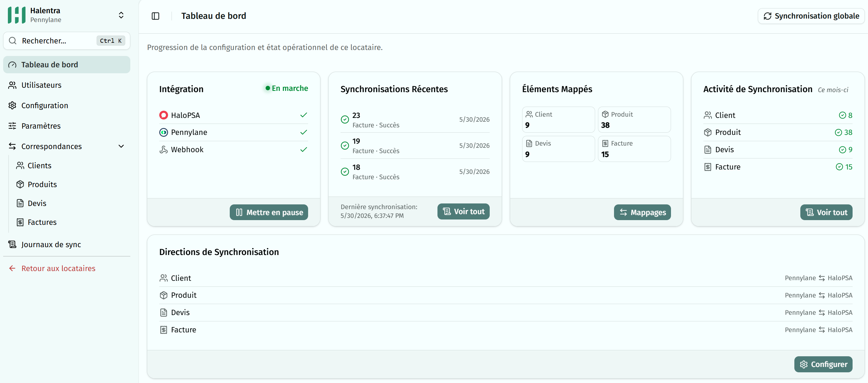Click the Halentra logo icon
Viewport: 868px width, 383px height.
pyautogui.click(x=16, y=15)
